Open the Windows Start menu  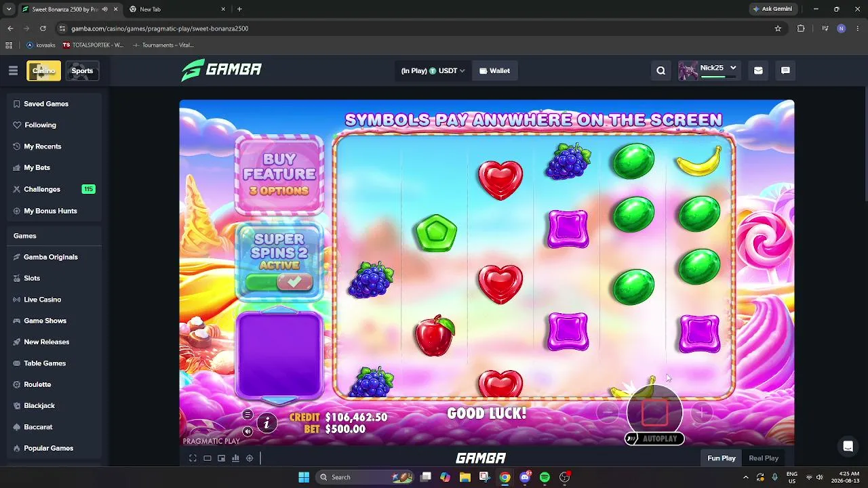(304, 477)
